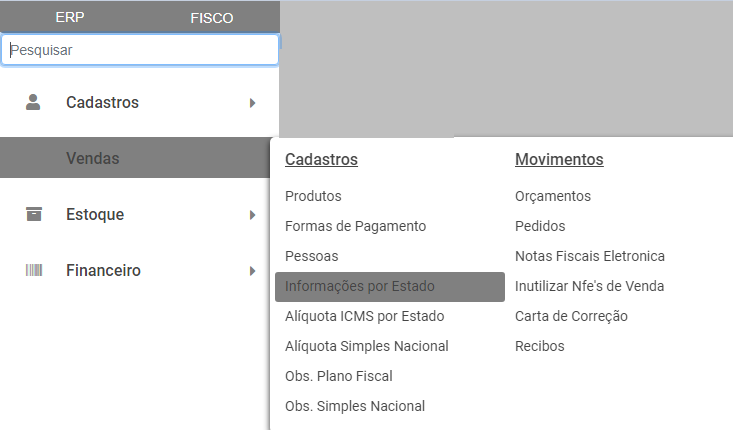This screenshot has width=733, height=430.
Task: Expand the Financeiro submenu arrow
Action: coord(253,271)
